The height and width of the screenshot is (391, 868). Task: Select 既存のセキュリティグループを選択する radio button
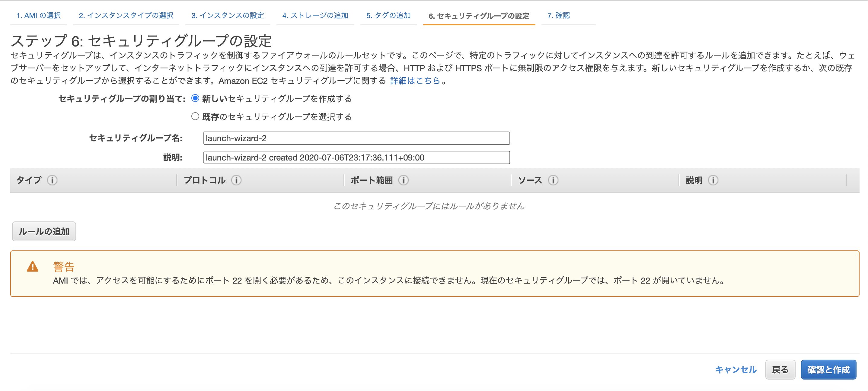click(x=195, y=116)
